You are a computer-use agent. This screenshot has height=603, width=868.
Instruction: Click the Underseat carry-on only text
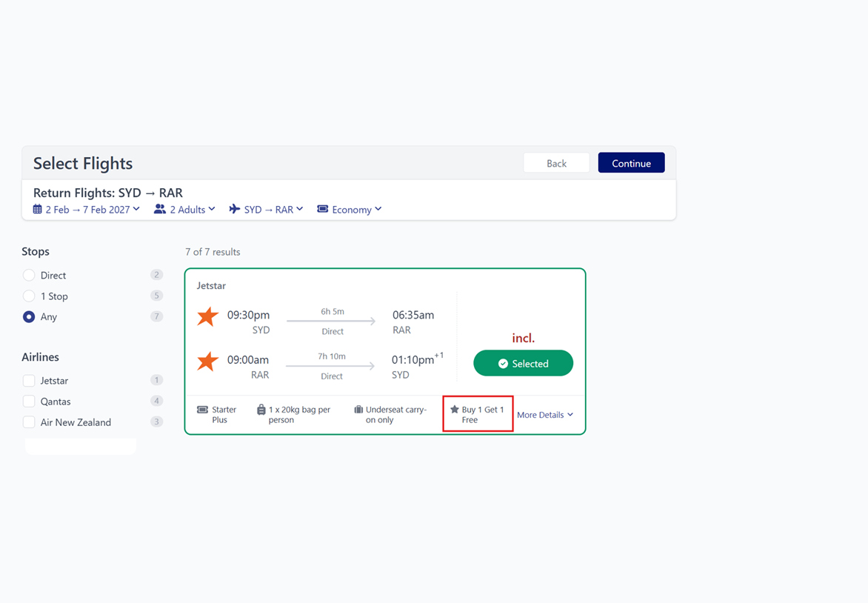pyautogui.click(x=396, y=415)
